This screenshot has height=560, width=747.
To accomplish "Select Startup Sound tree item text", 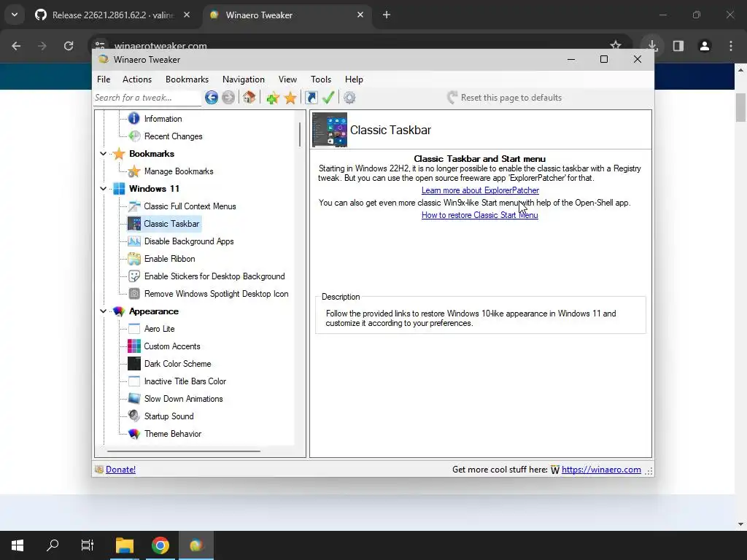I will 169,416.
